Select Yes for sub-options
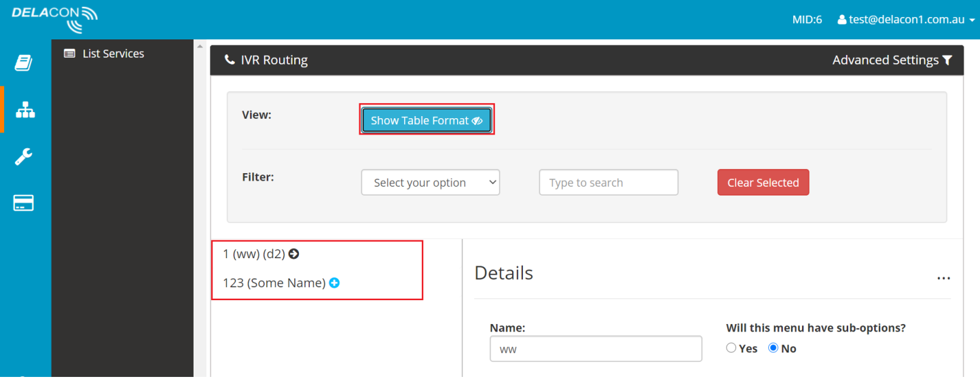This screenshot has height=379, width=980. [x=731, y=348]
